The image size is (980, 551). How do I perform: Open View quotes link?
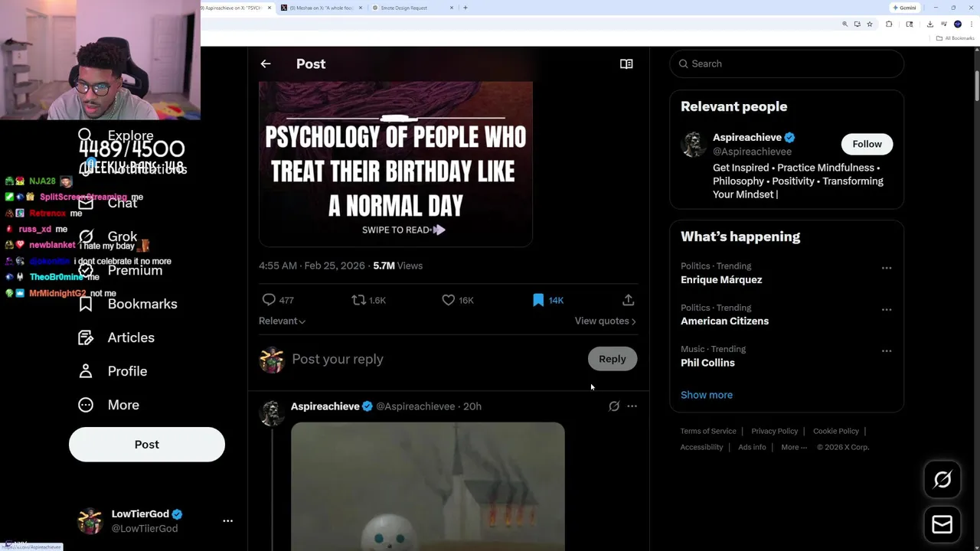[605, 321]
